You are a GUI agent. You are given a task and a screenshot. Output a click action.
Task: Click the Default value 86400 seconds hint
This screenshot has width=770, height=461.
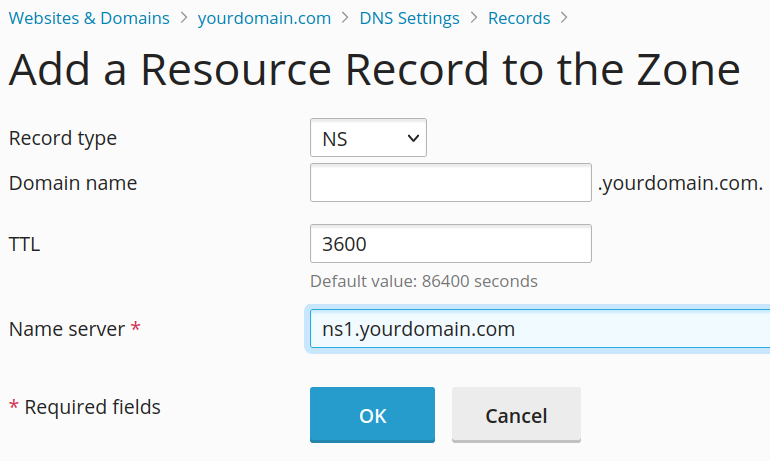[424, 281]
